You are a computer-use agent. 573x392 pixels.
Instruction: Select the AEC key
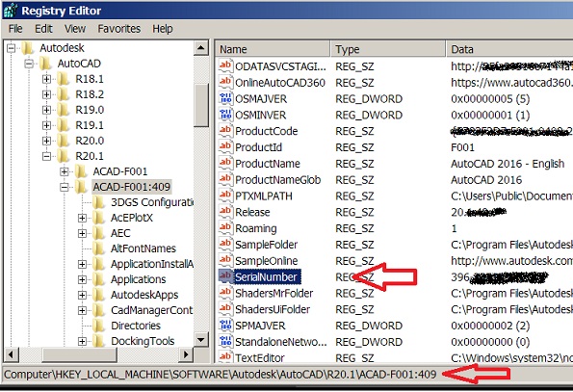pos(120,233)
